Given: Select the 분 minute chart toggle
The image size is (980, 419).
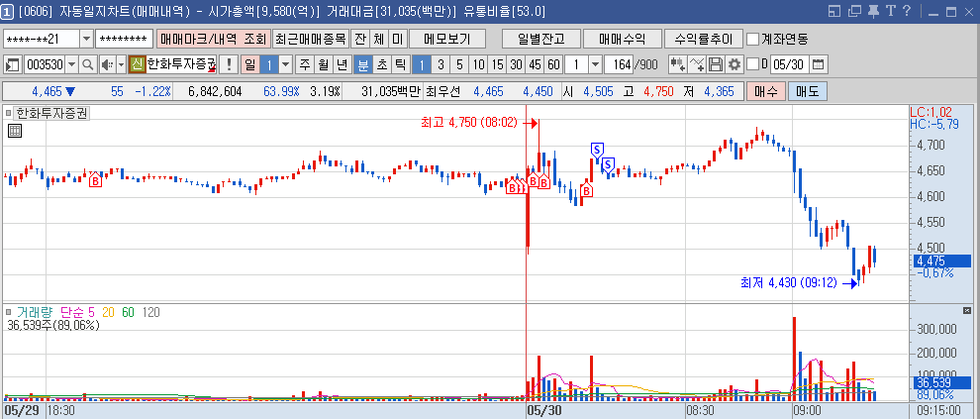Looking at the screenshot, I should pos(363,64).
